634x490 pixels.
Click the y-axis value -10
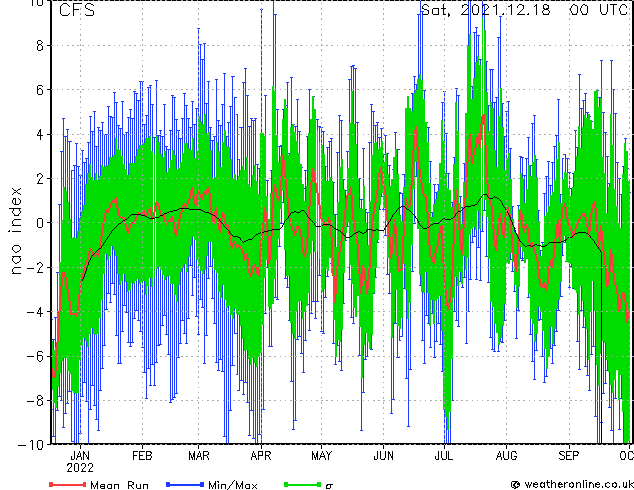[31, 444]
